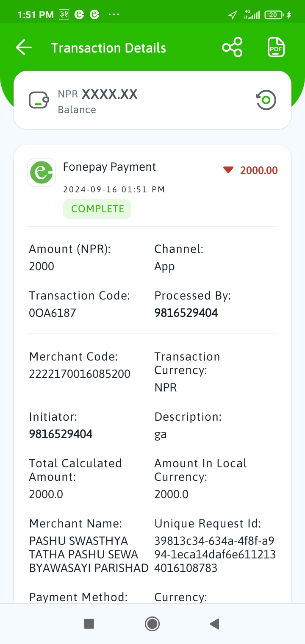This screenshot has height=644, width=305.
Task: Tap the Processed By number 9816529404
Action: (186, 313)
